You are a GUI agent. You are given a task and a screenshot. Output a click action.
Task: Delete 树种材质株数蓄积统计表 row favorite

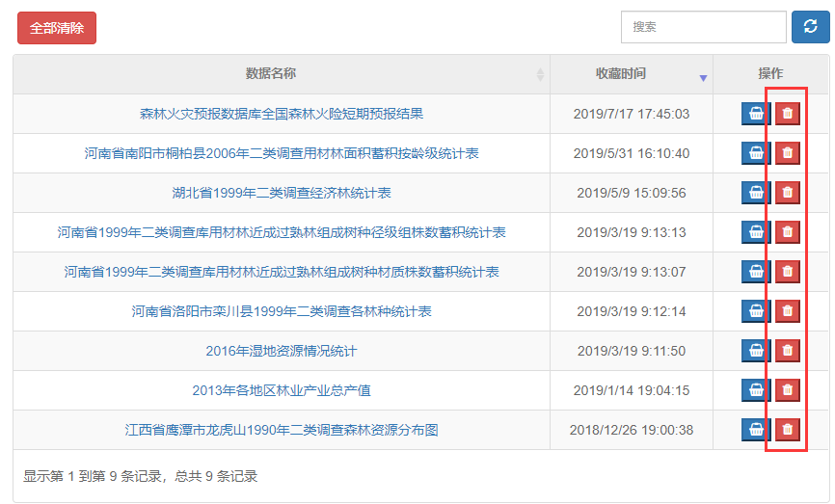(x=788, y=272)
